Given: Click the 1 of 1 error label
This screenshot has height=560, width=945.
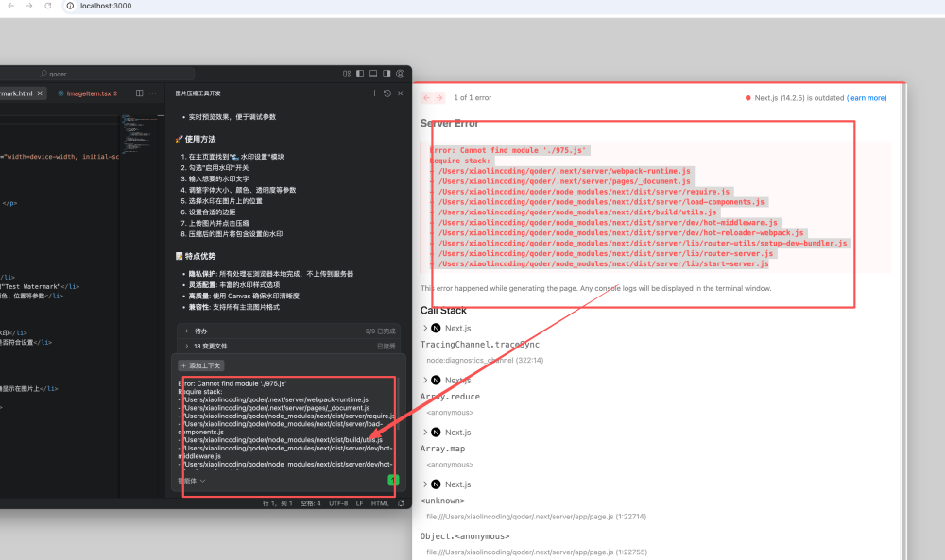Looking at the screenshot, I should (x=472, y=97).
